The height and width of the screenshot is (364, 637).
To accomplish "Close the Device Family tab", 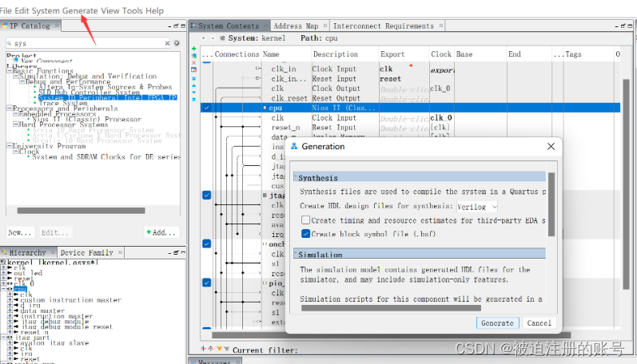I will [120, 252].
